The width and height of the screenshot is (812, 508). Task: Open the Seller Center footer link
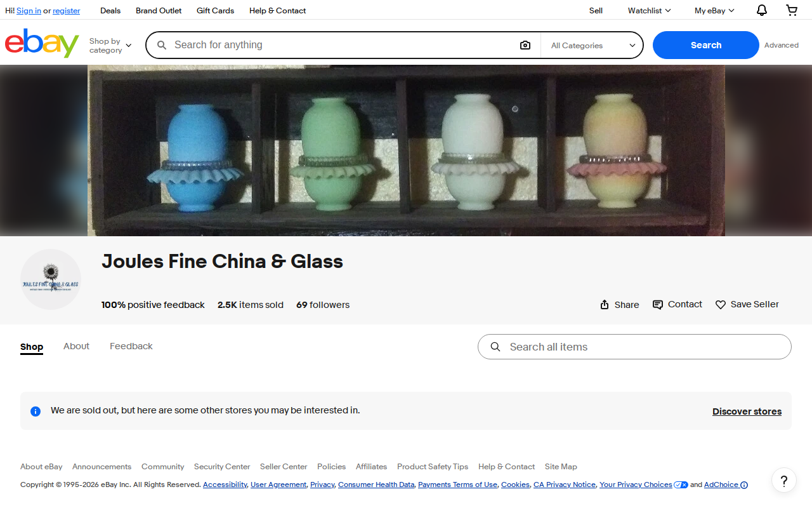(284, 467)
